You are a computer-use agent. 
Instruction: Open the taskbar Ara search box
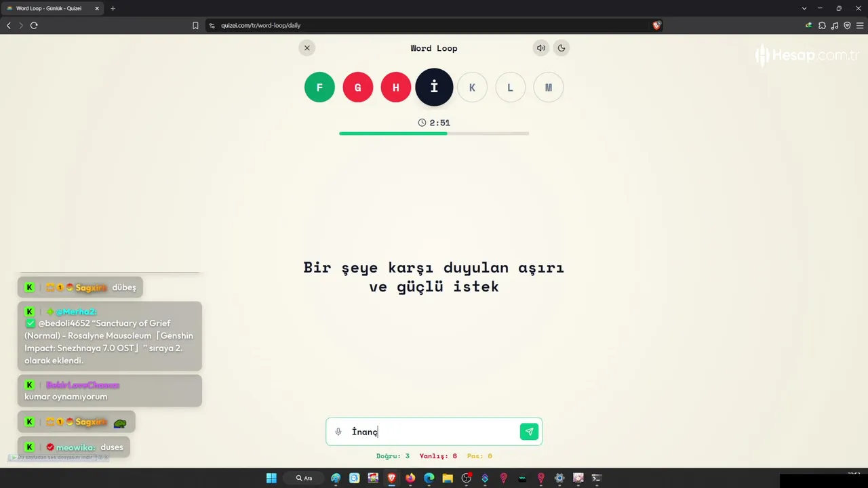[304, 478]
